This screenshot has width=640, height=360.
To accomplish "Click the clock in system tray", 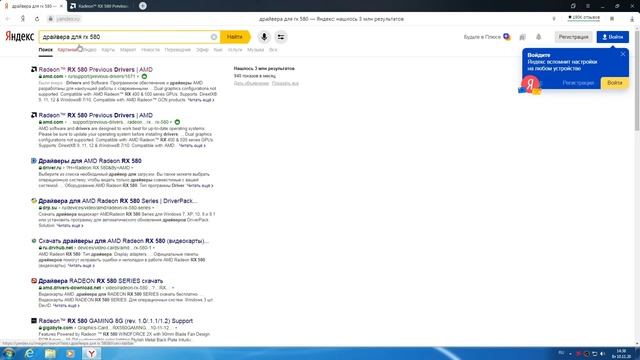I will click(621, 353).
